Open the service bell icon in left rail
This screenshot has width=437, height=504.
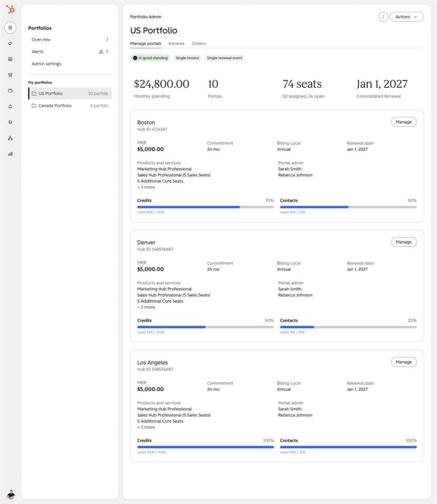point(10,106)
